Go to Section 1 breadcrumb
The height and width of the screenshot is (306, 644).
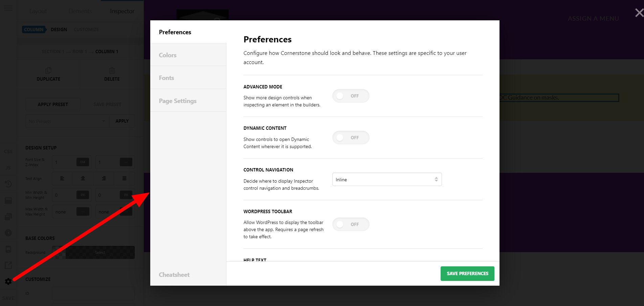pos(53,52)
